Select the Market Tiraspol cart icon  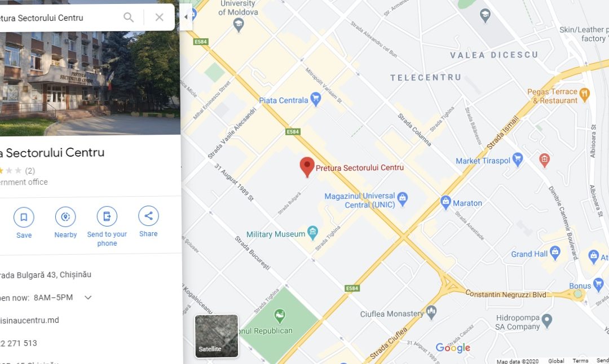[x=517, y=159]
